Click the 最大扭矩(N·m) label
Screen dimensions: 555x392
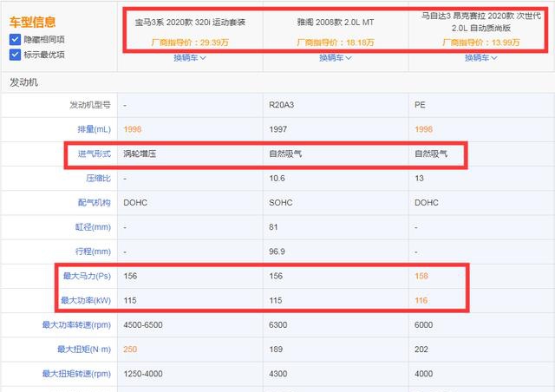[84, 350]
